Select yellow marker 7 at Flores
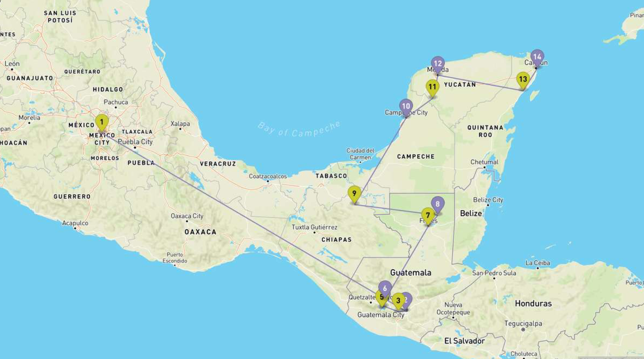 428,215
